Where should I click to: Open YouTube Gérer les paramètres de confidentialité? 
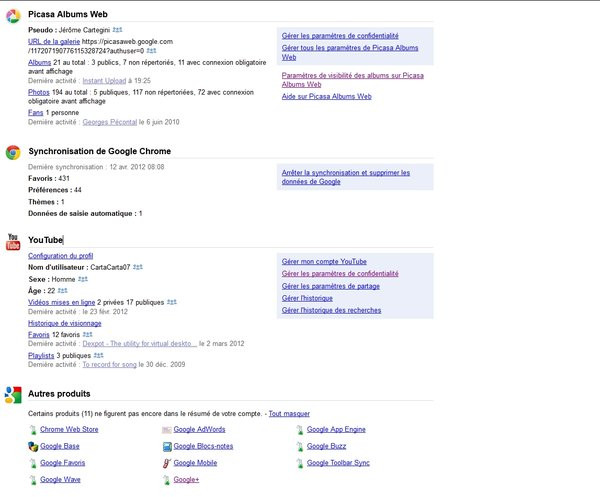[x=340, y=274]
